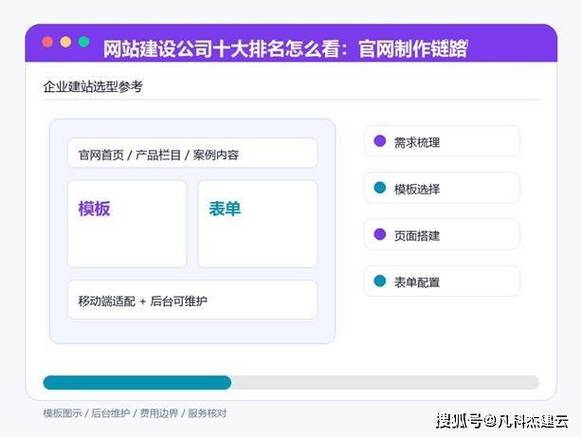Select the 需求梳理 step
Screen dimensions: 582x437
[442, 141]
